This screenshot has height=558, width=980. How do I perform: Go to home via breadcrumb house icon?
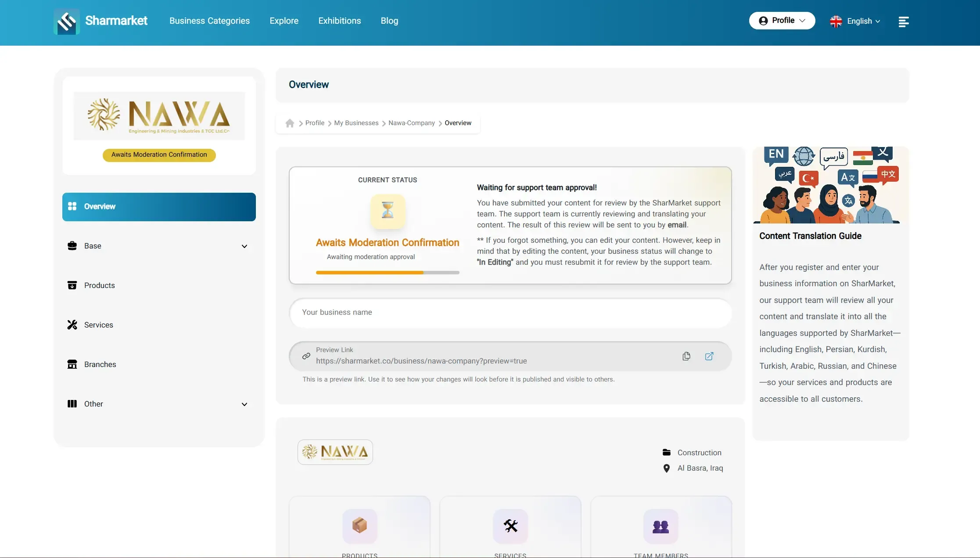290,123
